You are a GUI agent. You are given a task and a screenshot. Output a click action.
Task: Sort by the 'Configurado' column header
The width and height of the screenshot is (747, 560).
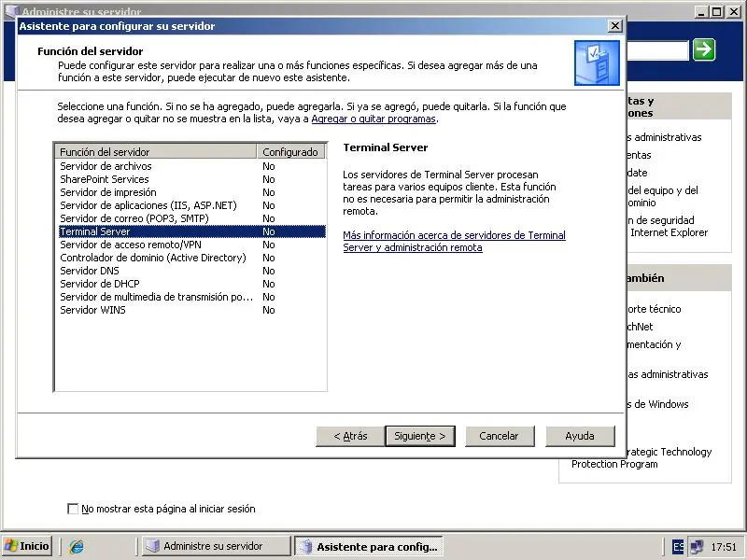coord(290,152)
